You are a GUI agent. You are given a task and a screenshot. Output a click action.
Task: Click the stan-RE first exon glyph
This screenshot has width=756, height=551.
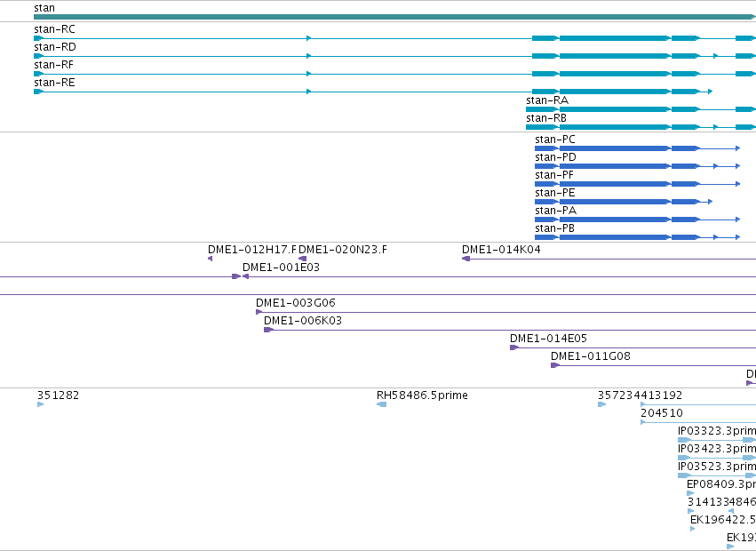click(38, 92)
